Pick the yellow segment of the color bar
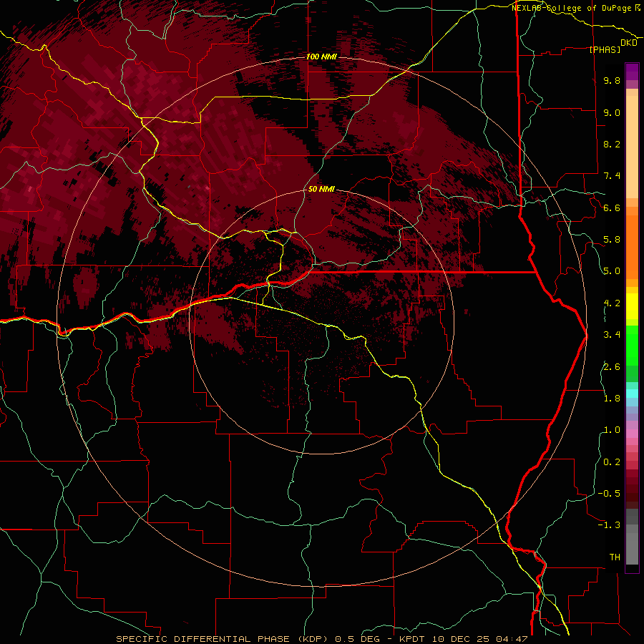This screenshot has height=644, width=644. (632, 306)
